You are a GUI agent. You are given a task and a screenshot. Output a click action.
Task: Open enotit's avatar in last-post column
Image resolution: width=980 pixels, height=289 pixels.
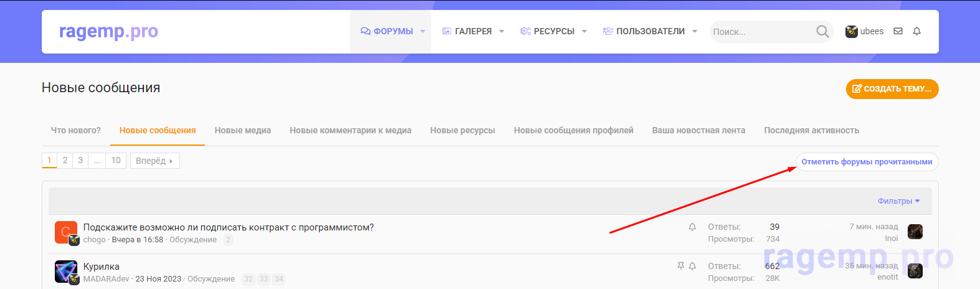(915, 271)
